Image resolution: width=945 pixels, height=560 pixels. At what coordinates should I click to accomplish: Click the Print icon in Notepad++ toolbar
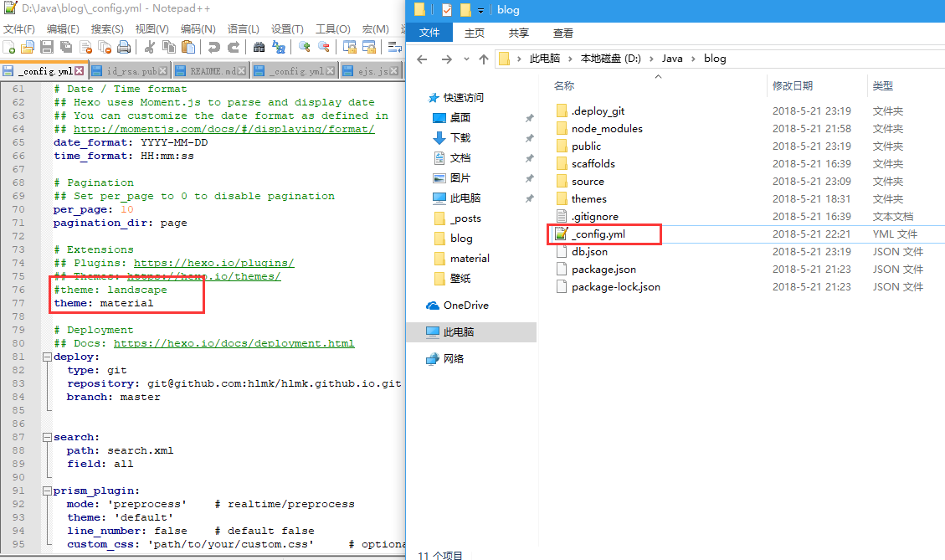[124, 48]
